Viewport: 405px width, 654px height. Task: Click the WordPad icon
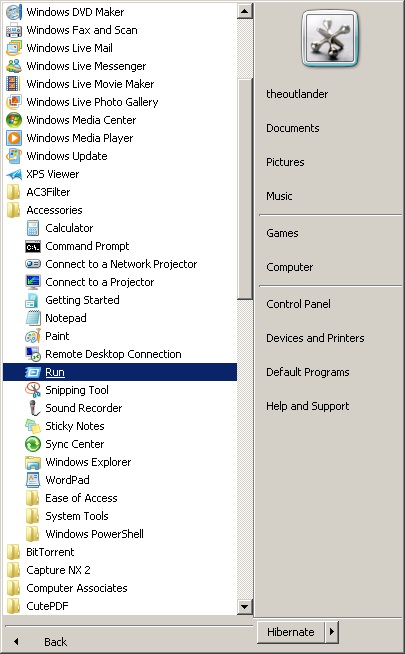click(33, 480)
